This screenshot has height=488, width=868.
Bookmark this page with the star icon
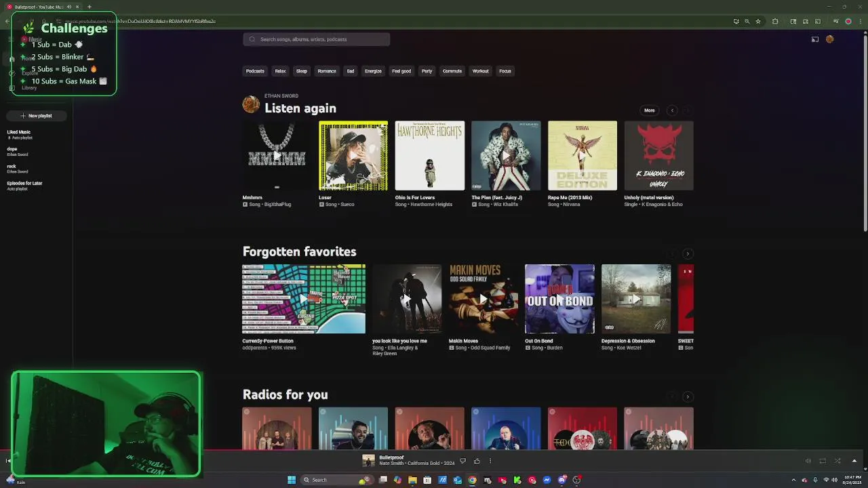758,21
